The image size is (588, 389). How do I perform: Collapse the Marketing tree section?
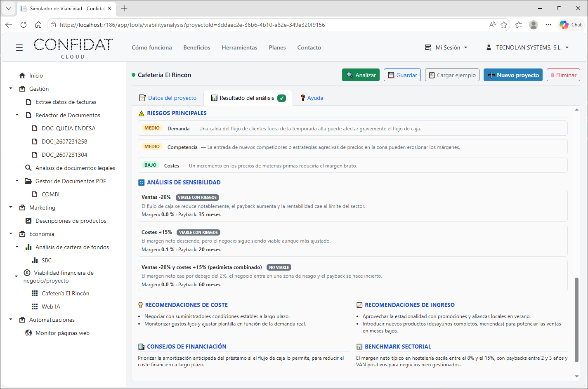(x=11, y=207)
